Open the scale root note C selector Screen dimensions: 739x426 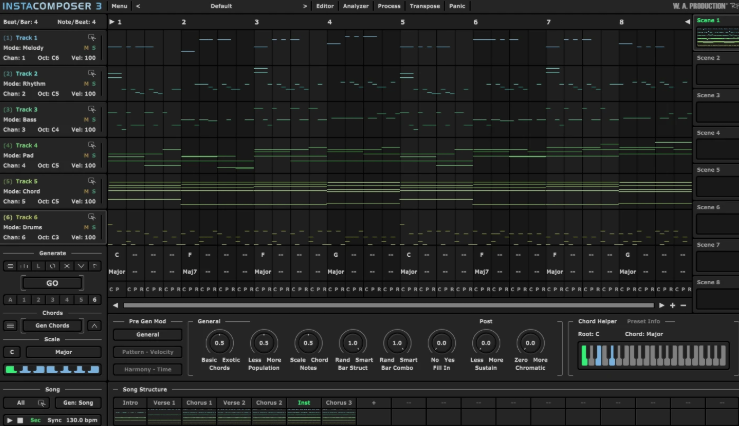click(x=12, y=352)
